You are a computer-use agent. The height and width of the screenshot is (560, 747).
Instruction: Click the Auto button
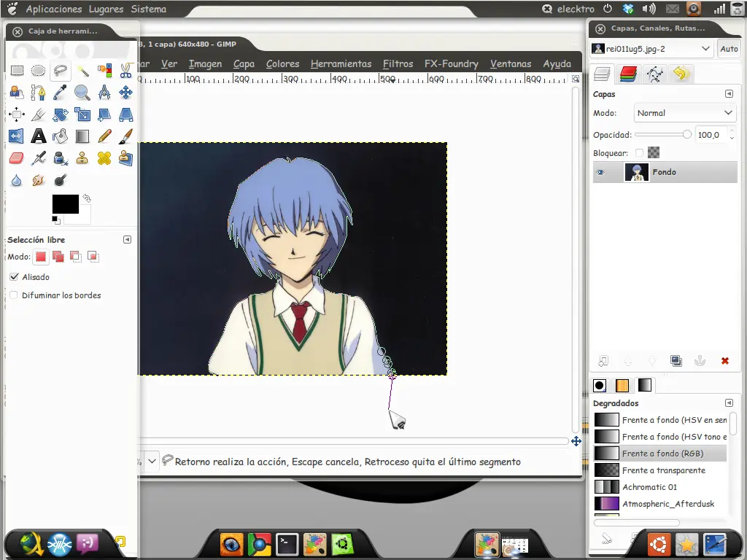(x=729, y=49)
